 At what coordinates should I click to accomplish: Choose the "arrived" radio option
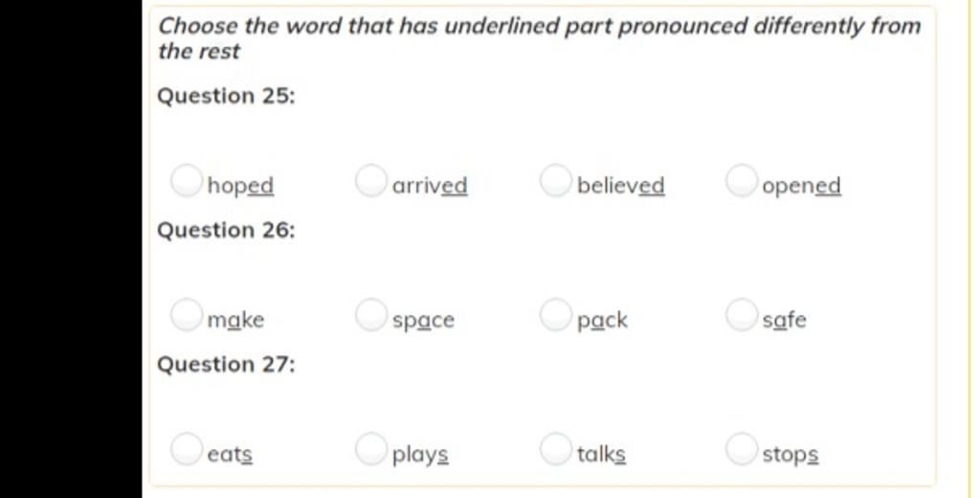(371, 181)
